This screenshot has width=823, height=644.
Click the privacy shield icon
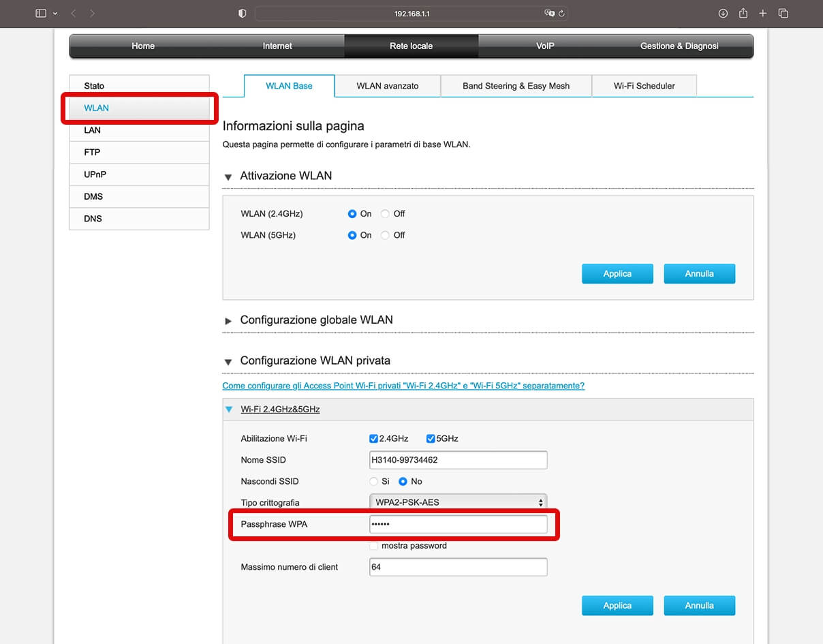242,14
